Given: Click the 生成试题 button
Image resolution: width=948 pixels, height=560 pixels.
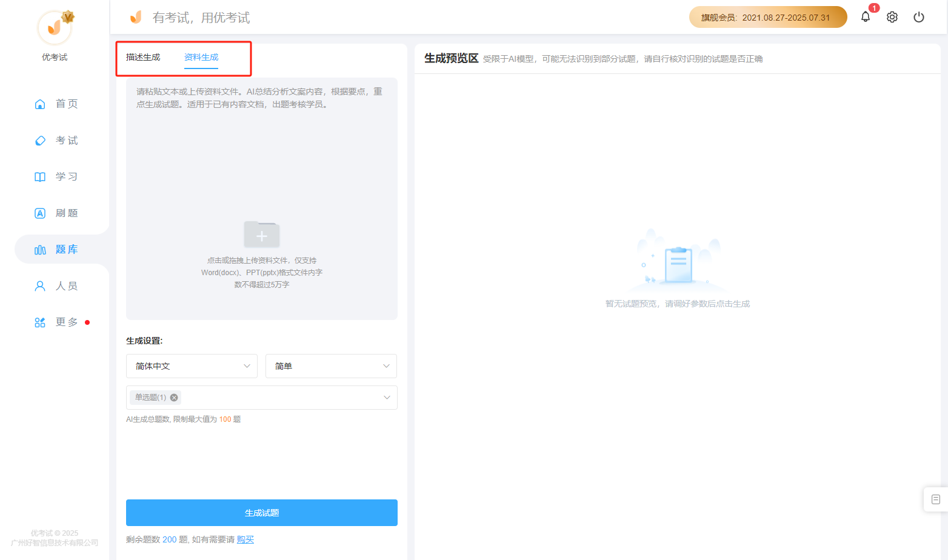Looking at the screenshot, I should click(262, 513).
